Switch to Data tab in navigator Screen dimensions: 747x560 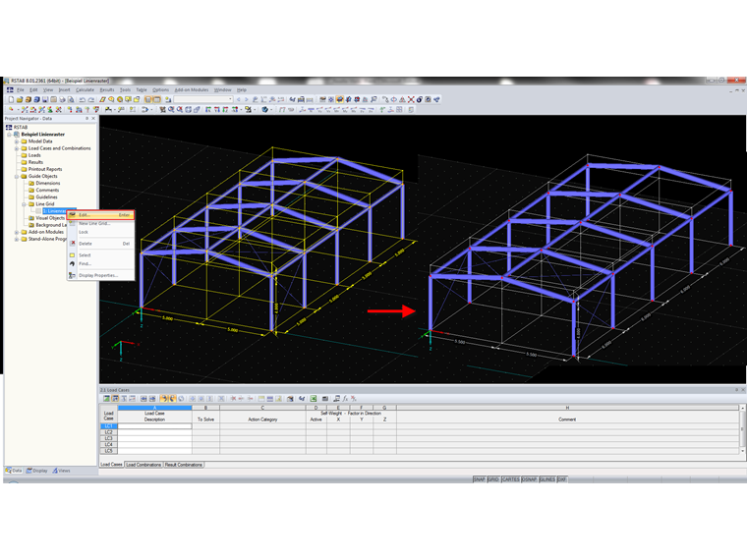14,471
